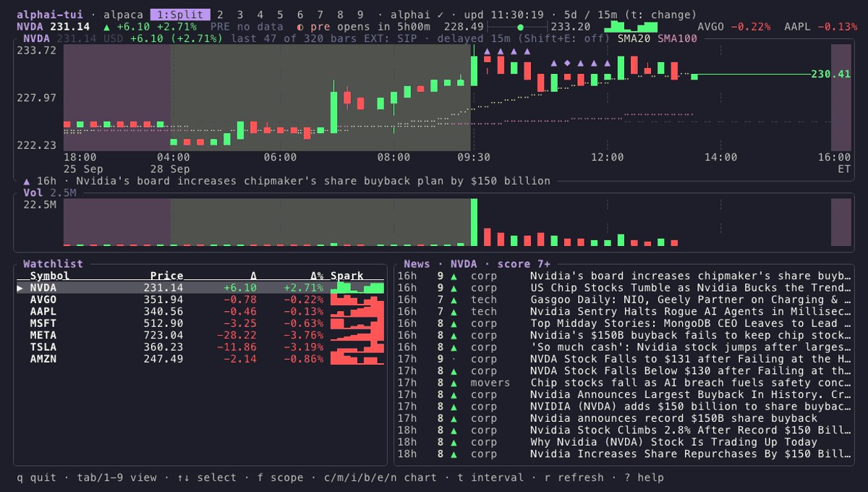Image resolution: width=868 pixels, height=492 pixels.
Task: Switch to view tab 2
Action: point(220,14)
